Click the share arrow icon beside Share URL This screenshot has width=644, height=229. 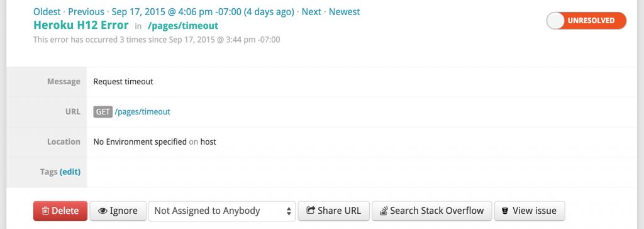311,211
